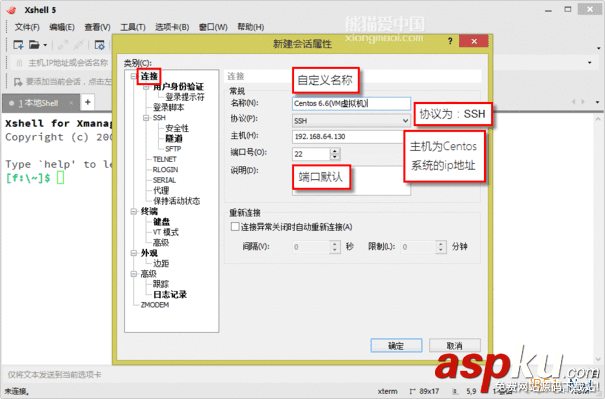Select TELNET tree item

(x=165, y=159)
